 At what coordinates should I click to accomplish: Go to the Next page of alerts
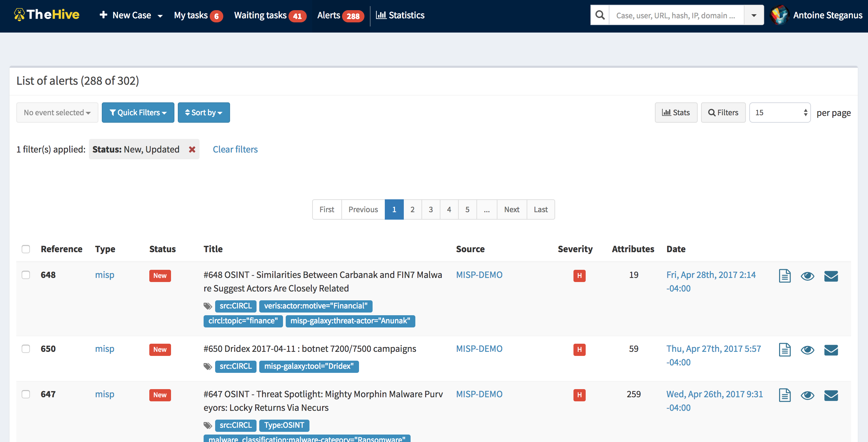pyautogui.click(x=511, y=209)
